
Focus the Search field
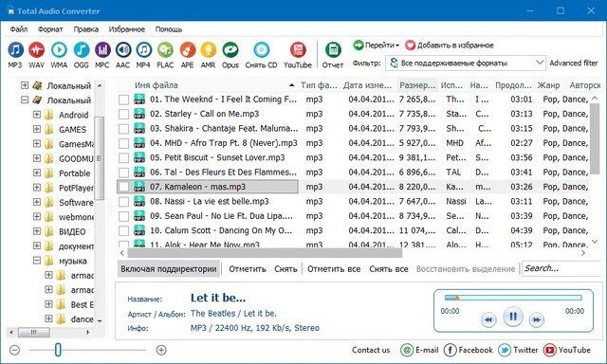[x=561, y=268]
